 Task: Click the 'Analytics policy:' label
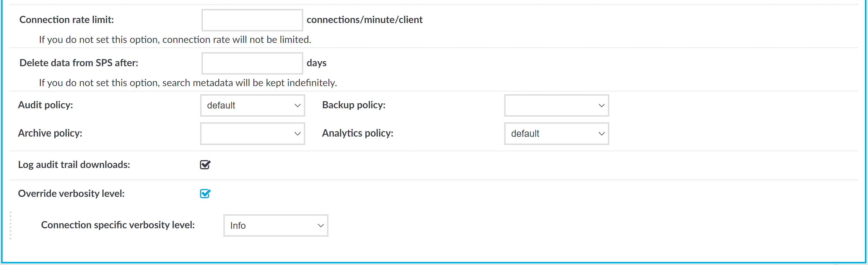tap(358, 133)
